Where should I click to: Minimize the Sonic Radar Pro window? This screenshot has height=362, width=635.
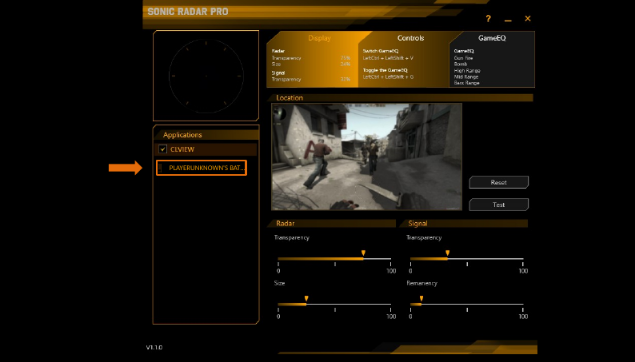[x=508, y=20]
